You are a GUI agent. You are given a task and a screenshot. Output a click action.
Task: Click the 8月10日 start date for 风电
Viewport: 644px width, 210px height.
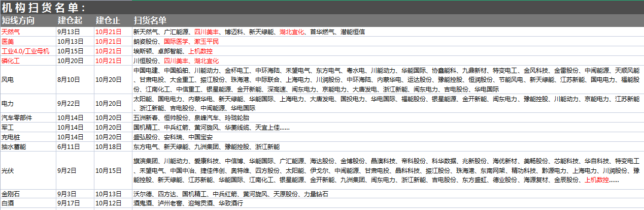[x=75, y=80]
